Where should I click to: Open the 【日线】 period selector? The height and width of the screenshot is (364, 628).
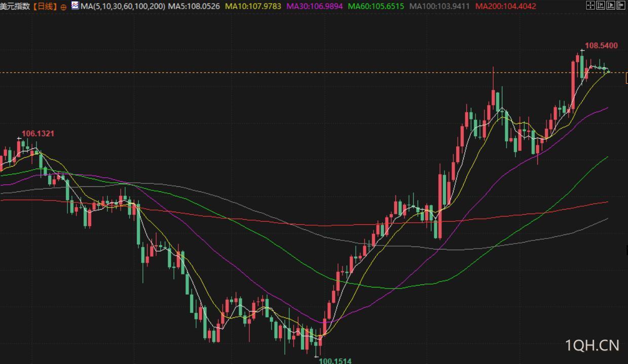pyautogui.click(x=45, y=7)
